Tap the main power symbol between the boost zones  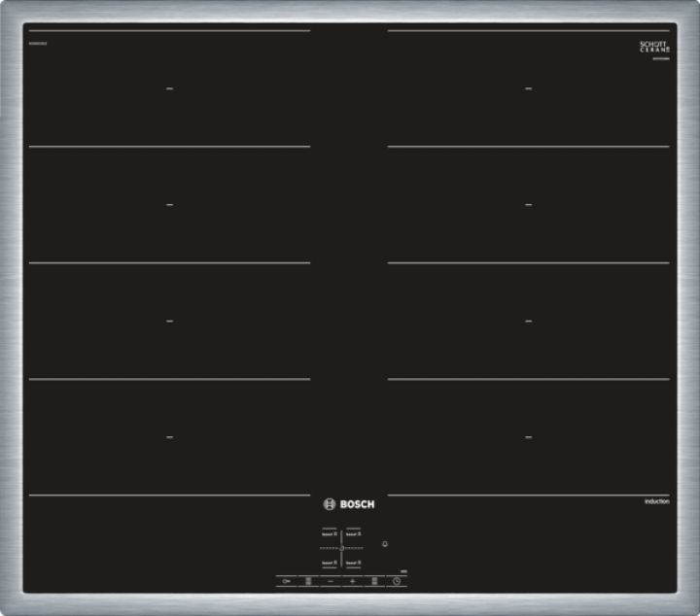[341, 548]
